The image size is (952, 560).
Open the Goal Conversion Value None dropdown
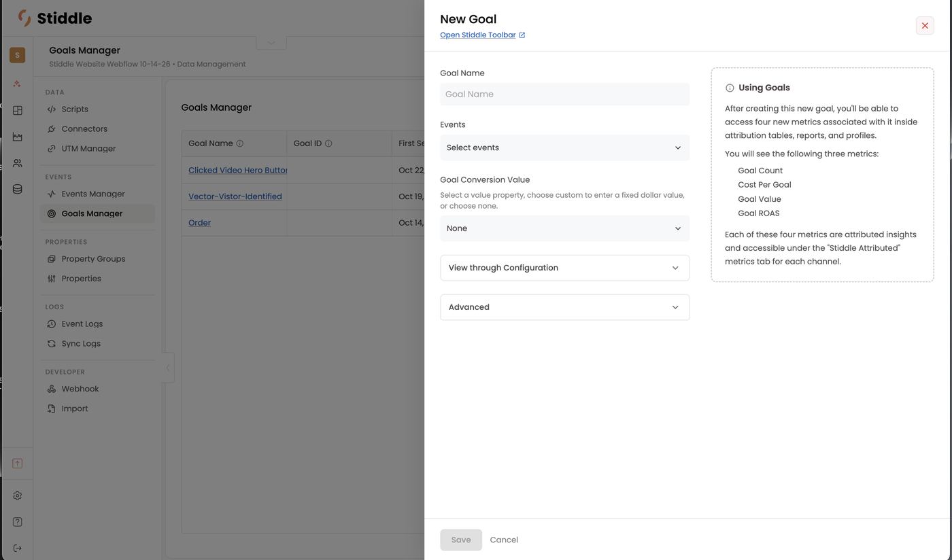coord(564,228)
